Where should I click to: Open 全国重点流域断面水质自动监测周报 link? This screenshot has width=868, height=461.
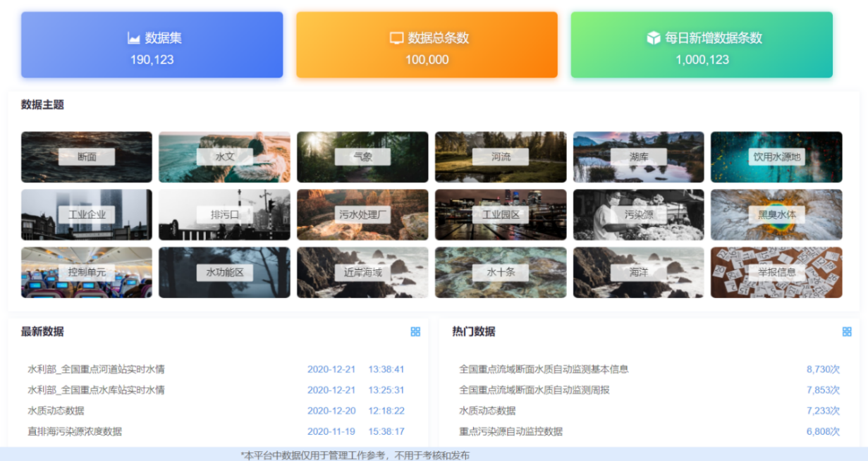pyautogui.click(x=534, y=390)
